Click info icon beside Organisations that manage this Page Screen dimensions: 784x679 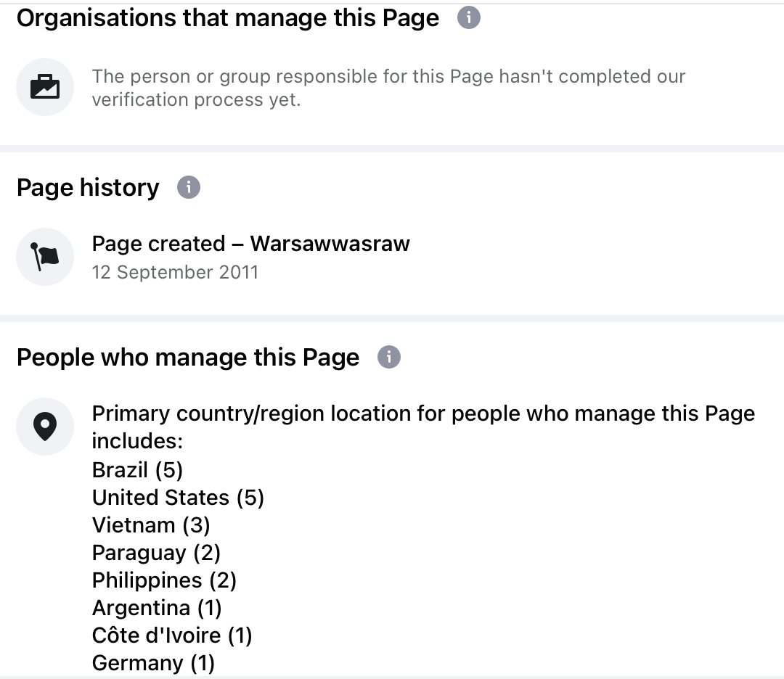pyautogui.click(x=468, y=17)
